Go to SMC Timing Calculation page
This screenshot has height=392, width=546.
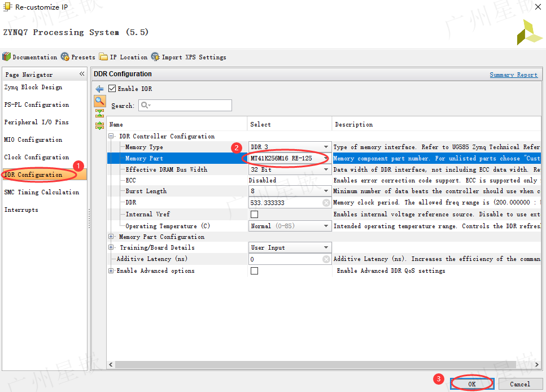point(41,192)
